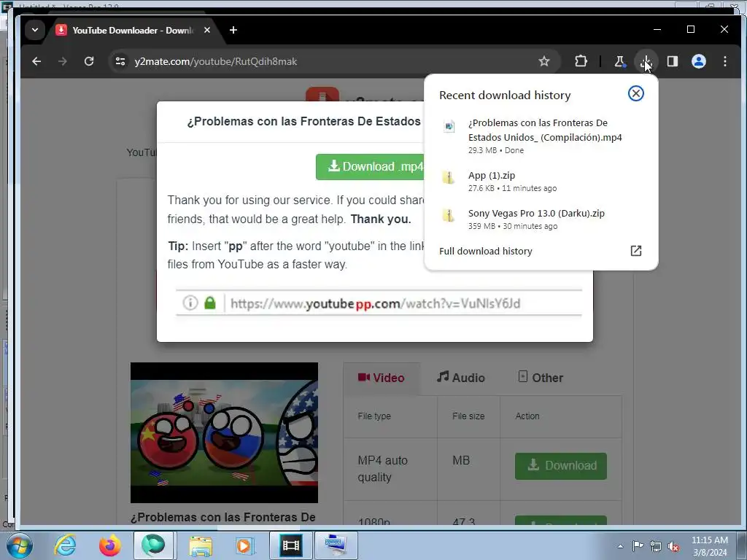Open a new browser tab

[x=233, y=30]
